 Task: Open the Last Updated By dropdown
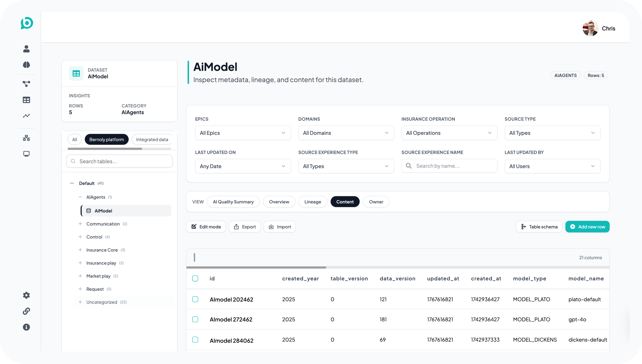pos(552,166)
